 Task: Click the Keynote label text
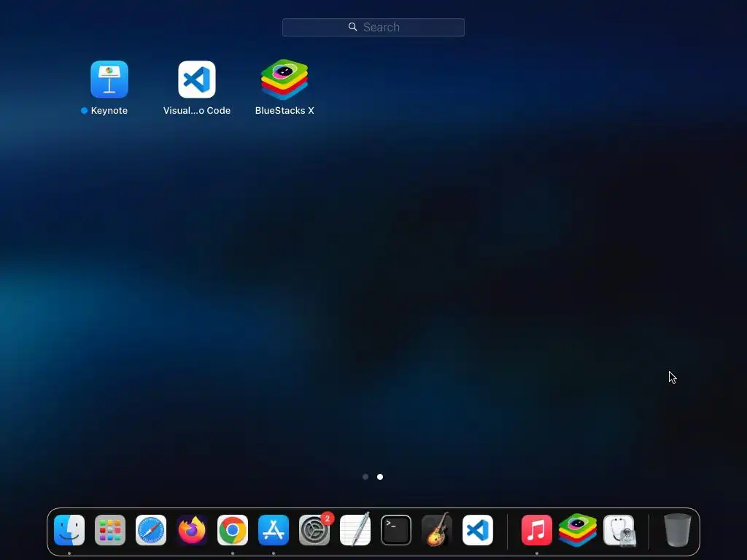pyautogui.click(x=109, y=111)
